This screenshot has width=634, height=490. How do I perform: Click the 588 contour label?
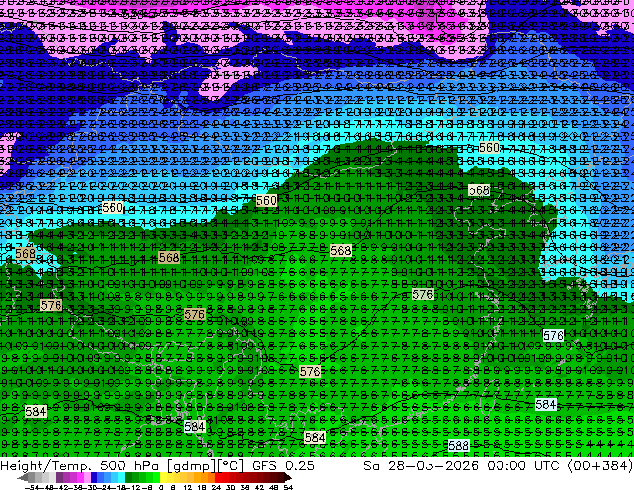[x=458, y=446]
